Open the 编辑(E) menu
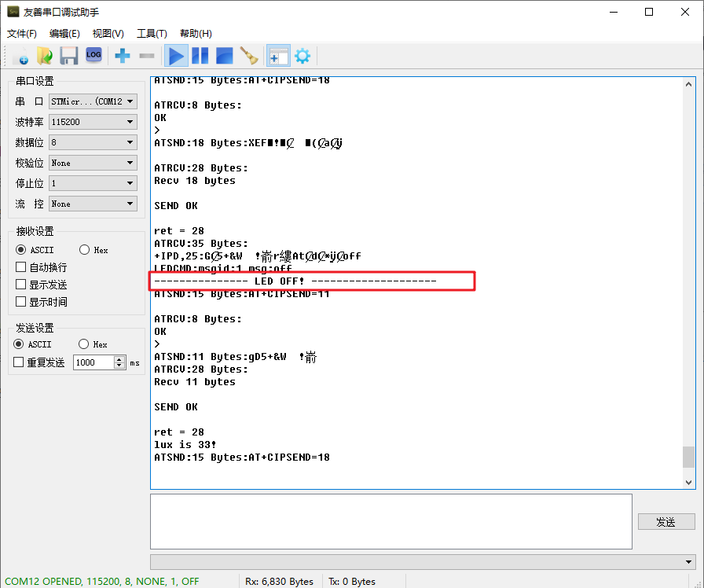 [64, 34]
